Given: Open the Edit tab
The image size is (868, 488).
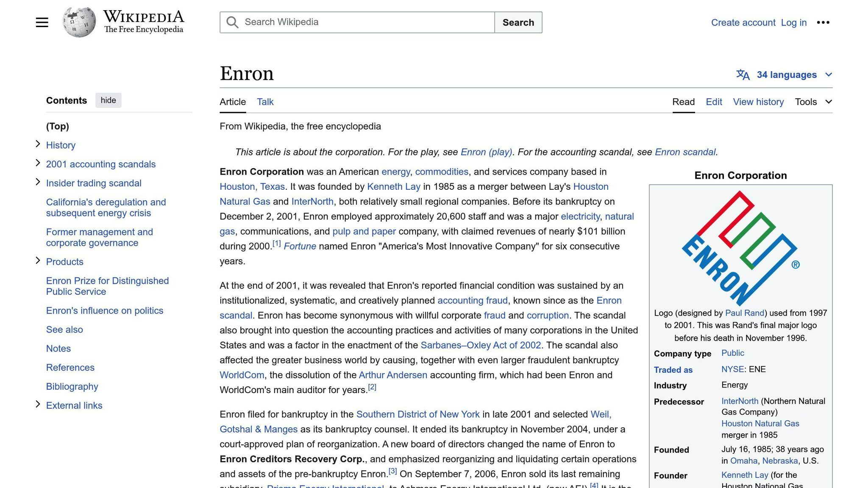Looking at the screenshot, I should pos(714,102).
